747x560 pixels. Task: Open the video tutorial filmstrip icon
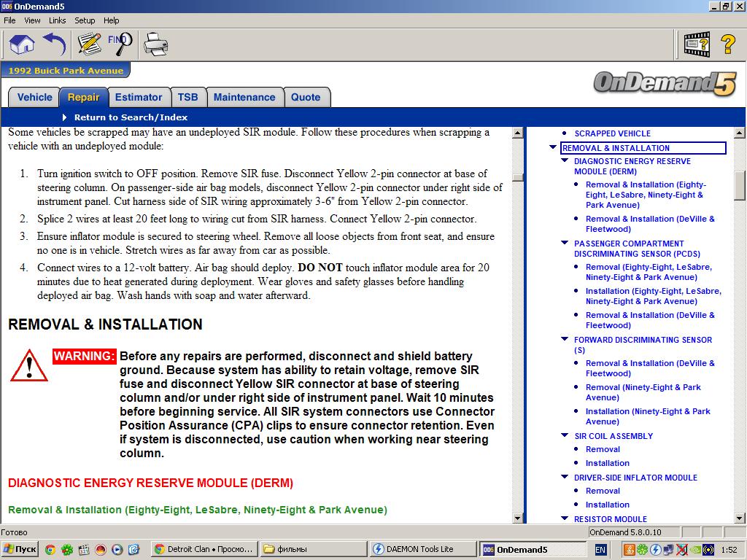click(696, 44)
